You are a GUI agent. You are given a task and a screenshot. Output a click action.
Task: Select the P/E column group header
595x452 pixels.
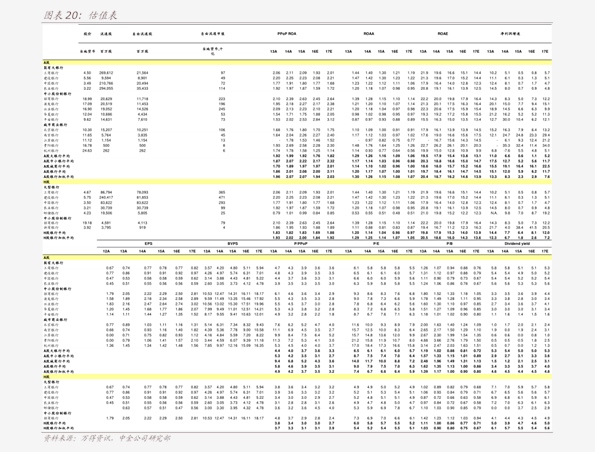pyautogui.click(x=376, y=244)
